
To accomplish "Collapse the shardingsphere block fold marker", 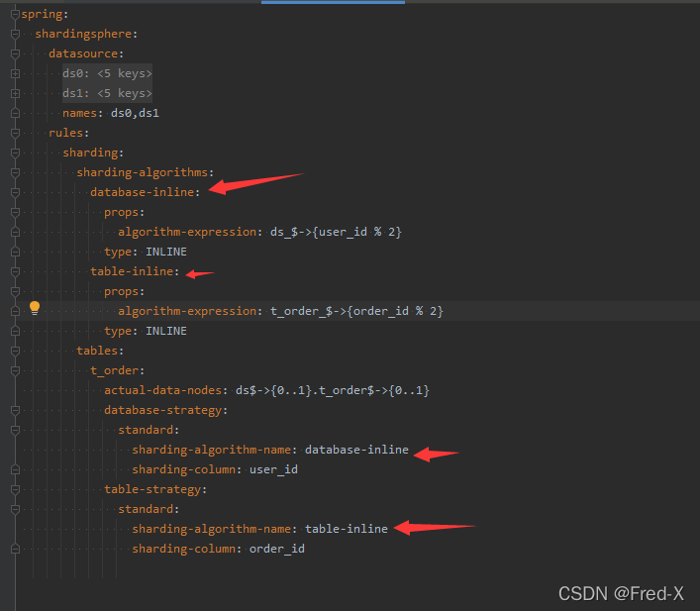I will coord(15,34).
